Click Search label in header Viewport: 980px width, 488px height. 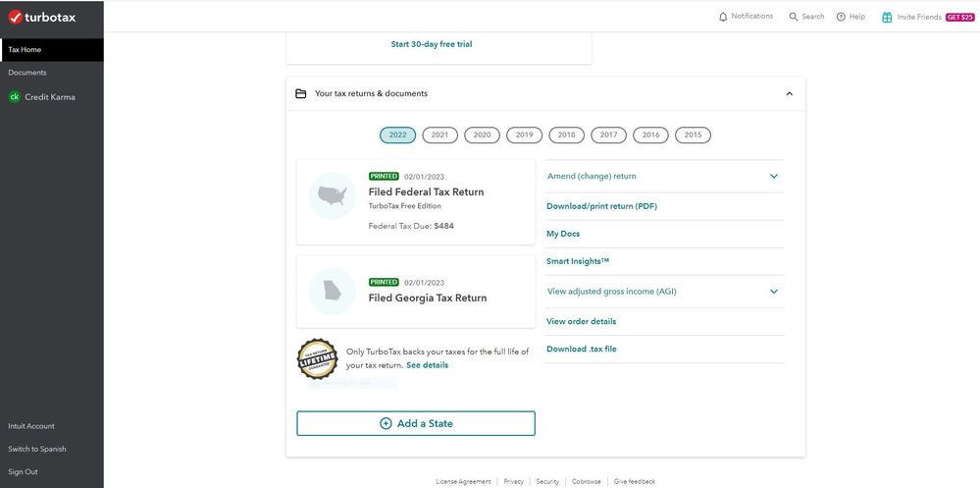pos(813,17)
